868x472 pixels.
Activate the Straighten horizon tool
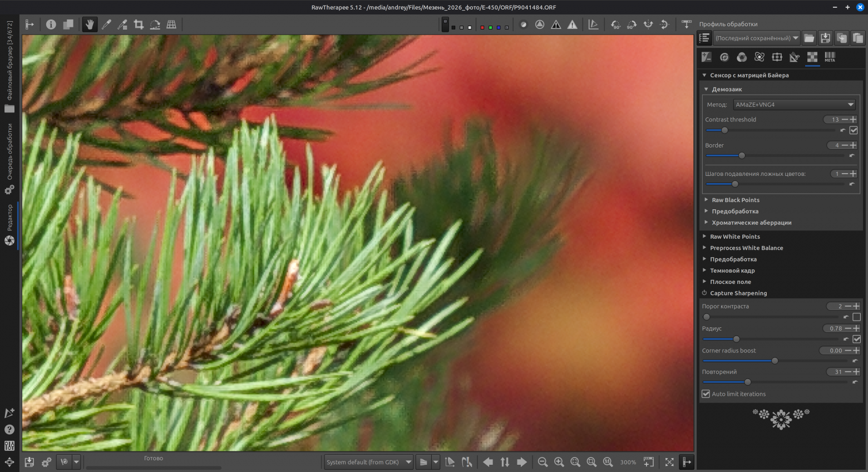(155, 24)
